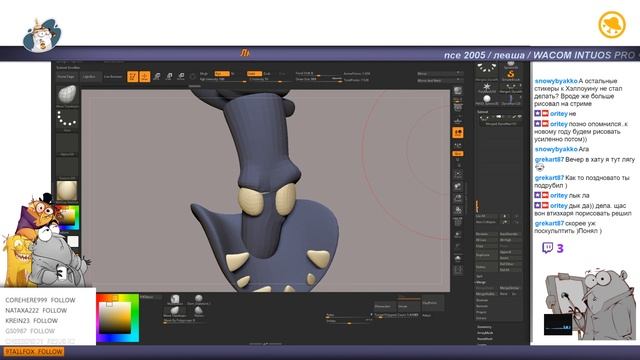Pick a shade in the large bottom color square
The width and height of the screenshot is (640, 360).
(115, 317)
